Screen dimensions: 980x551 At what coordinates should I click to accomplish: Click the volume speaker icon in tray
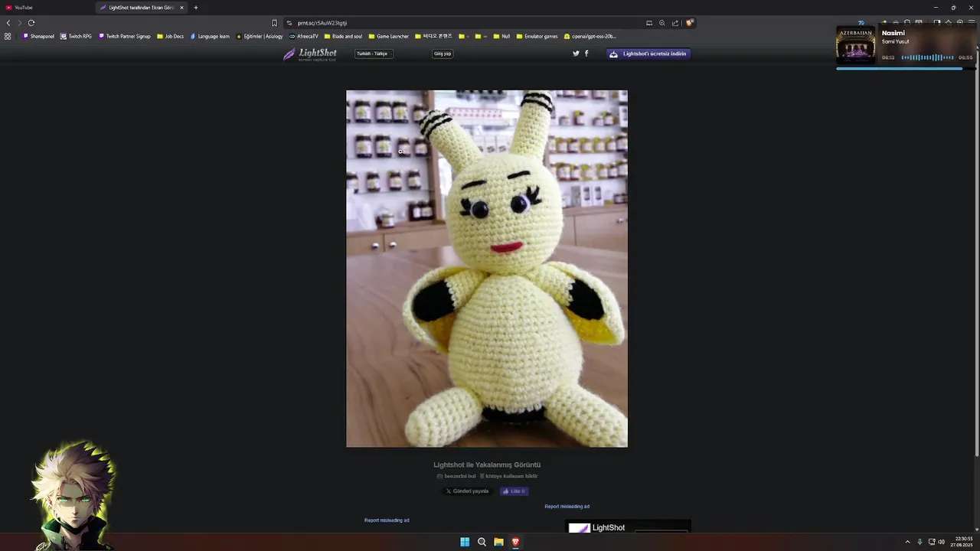pyautogui.click(x=942, y=542)
